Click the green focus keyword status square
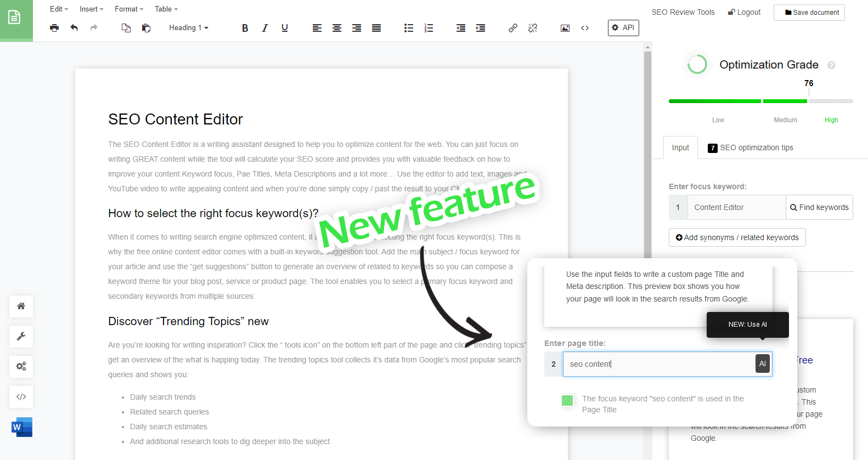The width and height of the screenshot is (868, 460). pyautogui.click(x=567, y=400)
